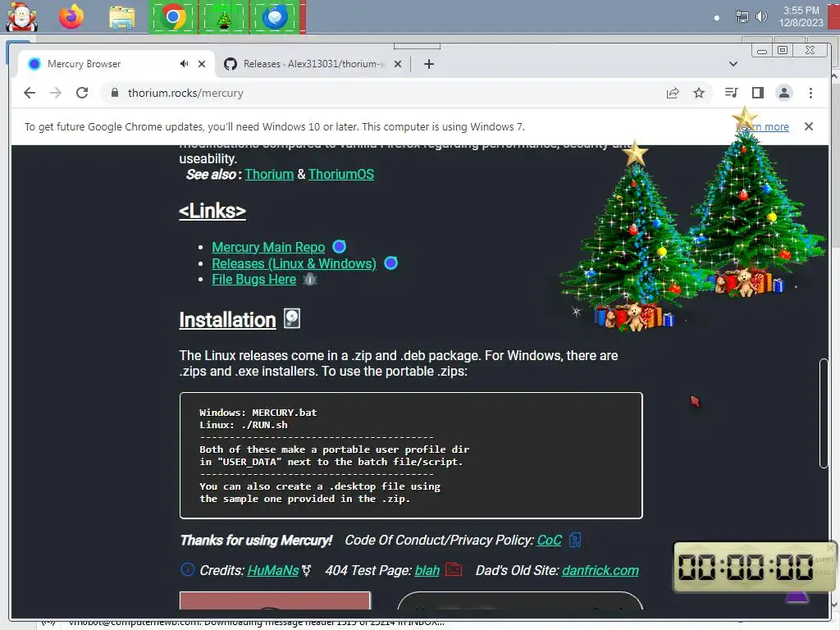Click the page vertical scrollbar thumb
840x630 pixels.
(824, 413)
